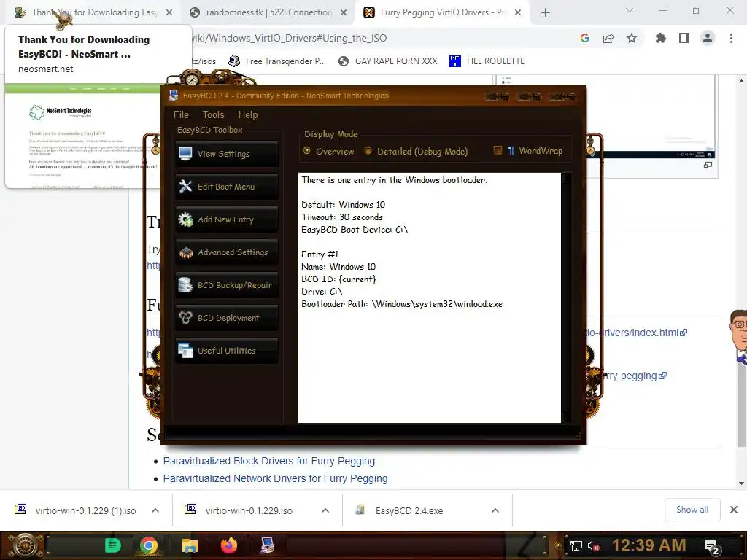Open Paravirtualized Block Drivers link
This screenshot has width=747, height=560.
[269, 461]
